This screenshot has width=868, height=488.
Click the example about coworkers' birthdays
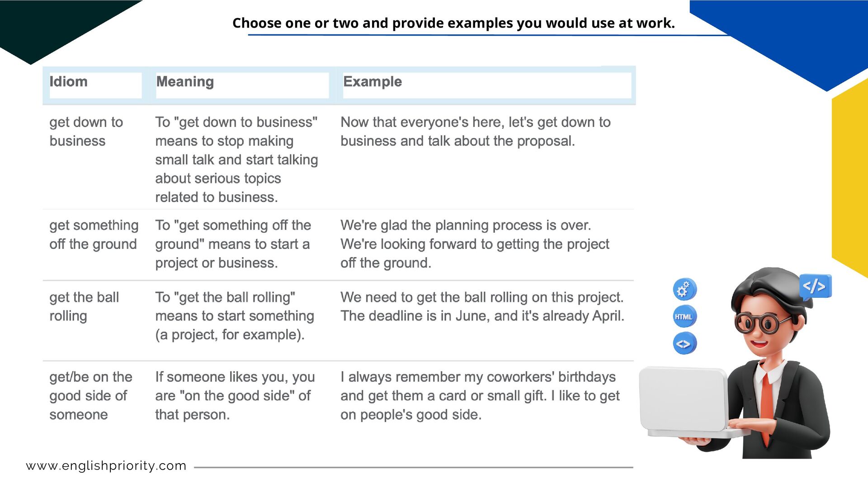click(x=480, y=395)
